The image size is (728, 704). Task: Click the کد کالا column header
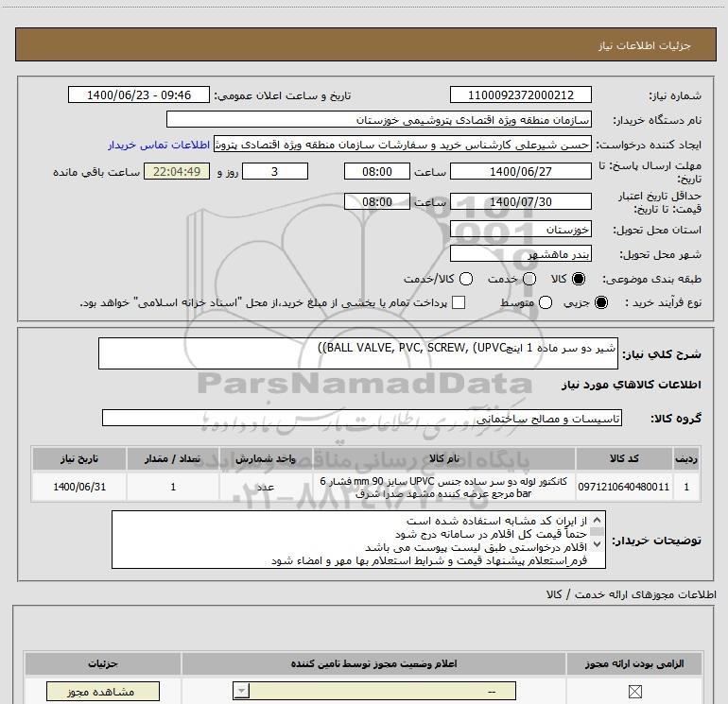click(624, 458)
